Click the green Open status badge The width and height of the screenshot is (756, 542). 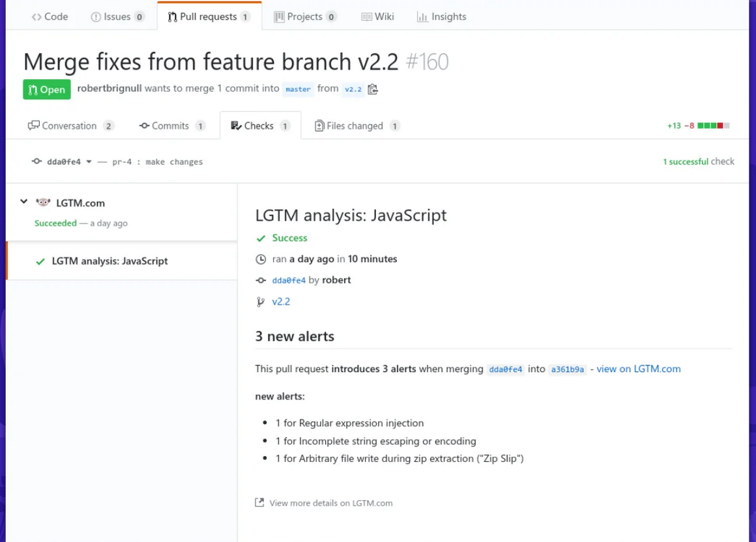click(46, 89)
